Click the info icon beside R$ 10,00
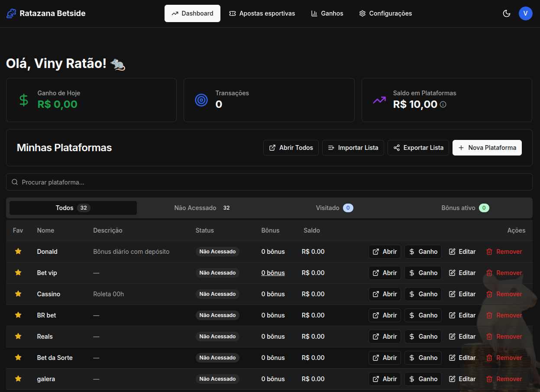 (x=443, y=104)
